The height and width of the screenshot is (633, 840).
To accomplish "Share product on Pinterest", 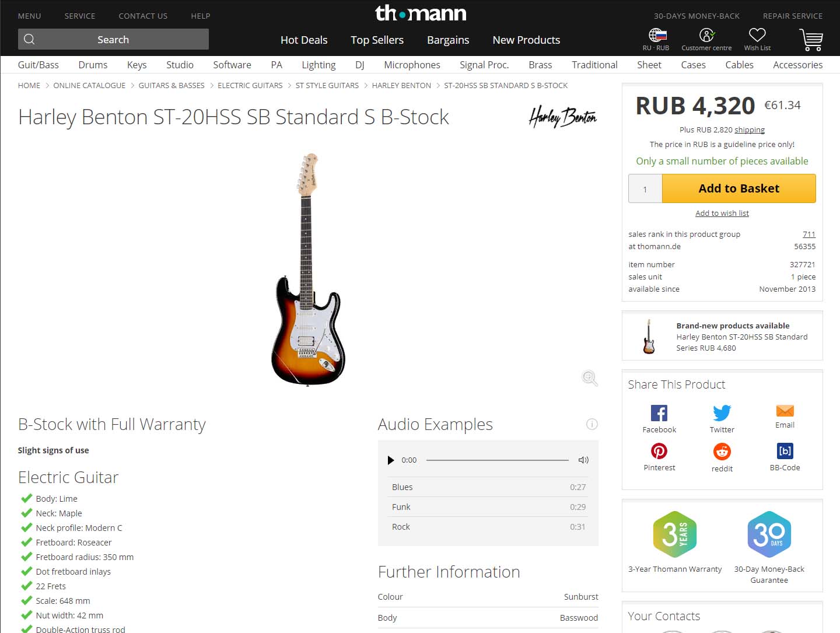I will (659, 451).
